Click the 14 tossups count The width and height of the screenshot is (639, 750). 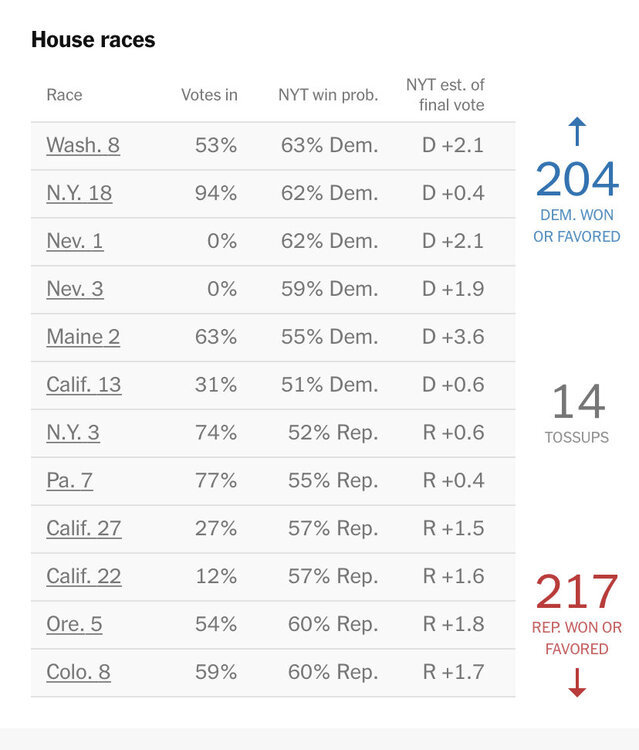(x=577, y=402)
